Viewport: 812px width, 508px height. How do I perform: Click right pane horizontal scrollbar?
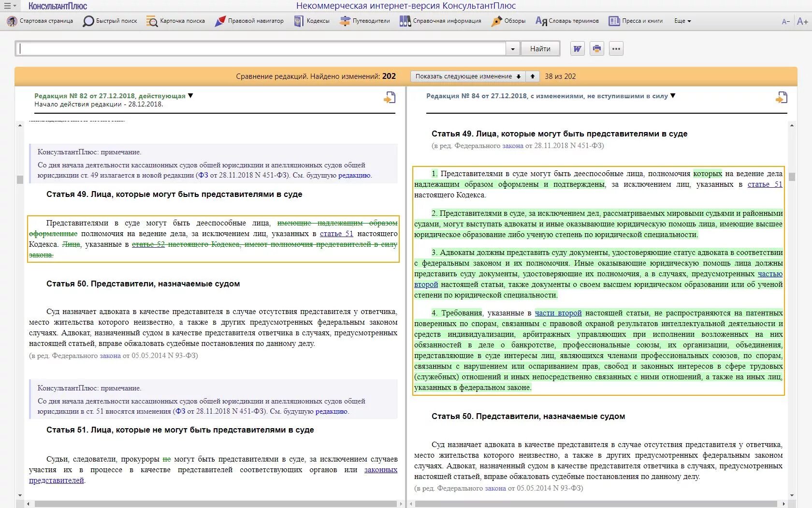click(x=596, y=504)
